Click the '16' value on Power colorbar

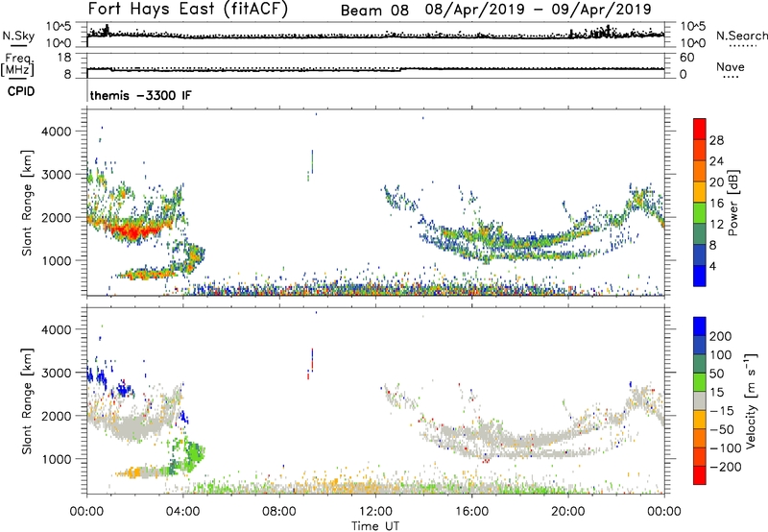pyautogui.click(x=716, y=204)
